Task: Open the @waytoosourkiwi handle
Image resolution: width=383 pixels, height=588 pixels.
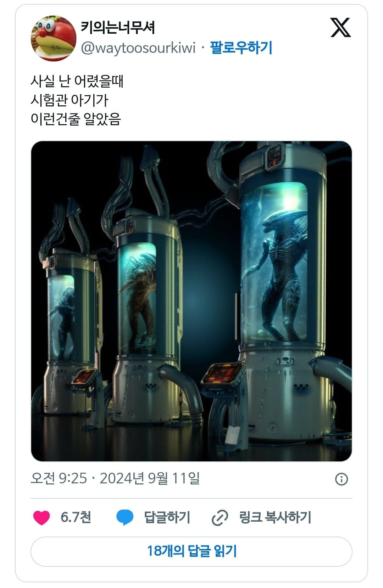Action: [x=138, y=48]
